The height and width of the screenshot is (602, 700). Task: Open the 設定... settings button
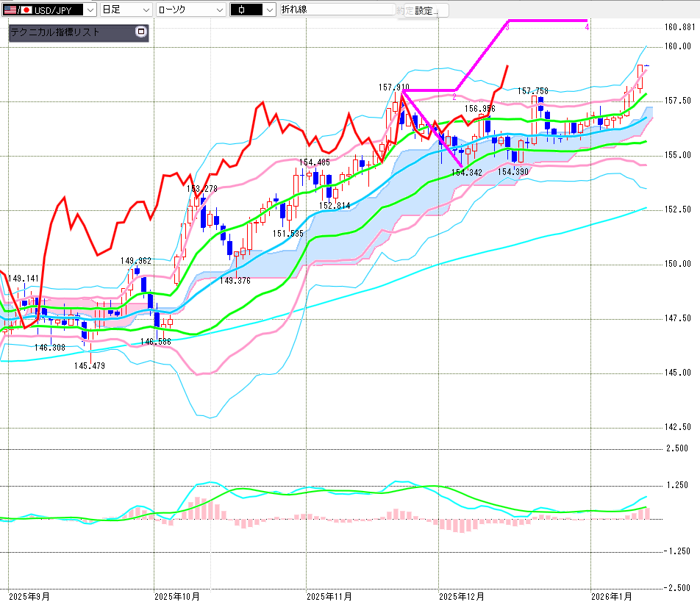(x=426, y=10)
